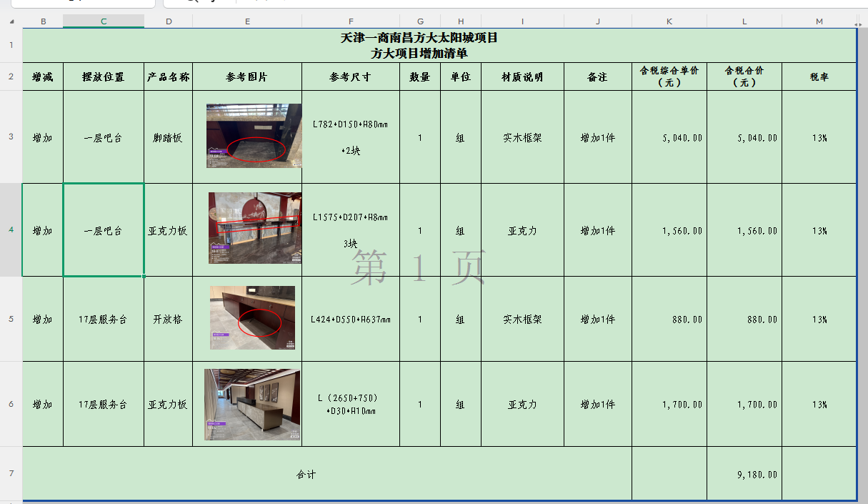Image resolution: width=868 pixels, height=504 pixels.
Task: Select column L header
Action: point(744,21)
